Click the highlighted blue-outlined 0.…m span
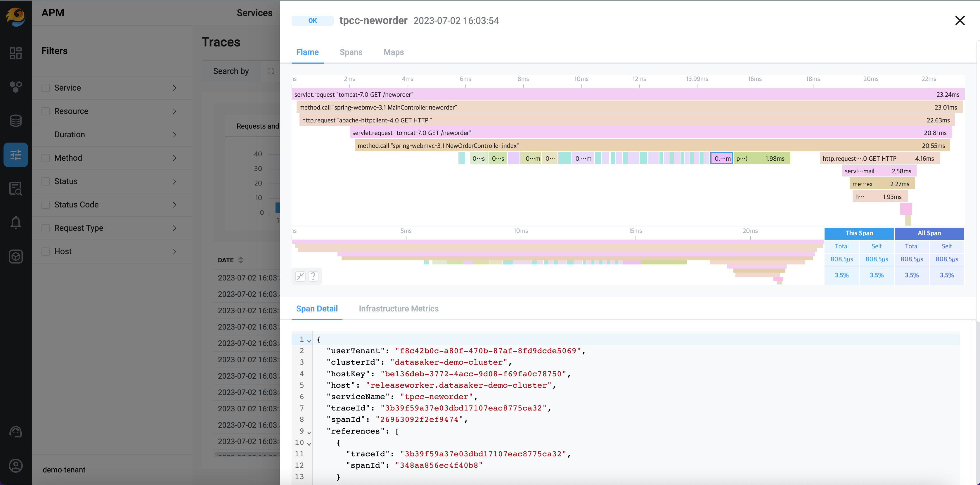The height and width of the screenshot is (485, 980). click(722, 158)
